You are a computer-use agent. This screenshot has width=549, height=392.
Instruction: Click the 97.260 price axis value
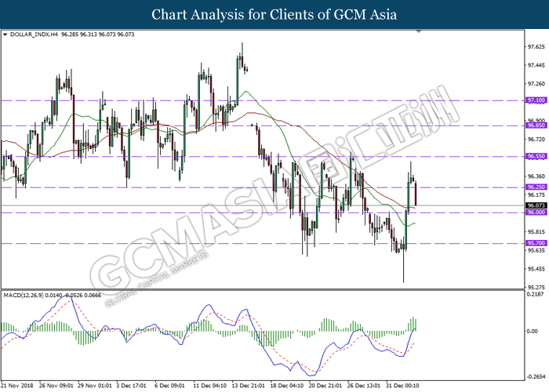[x=536, y=84]
